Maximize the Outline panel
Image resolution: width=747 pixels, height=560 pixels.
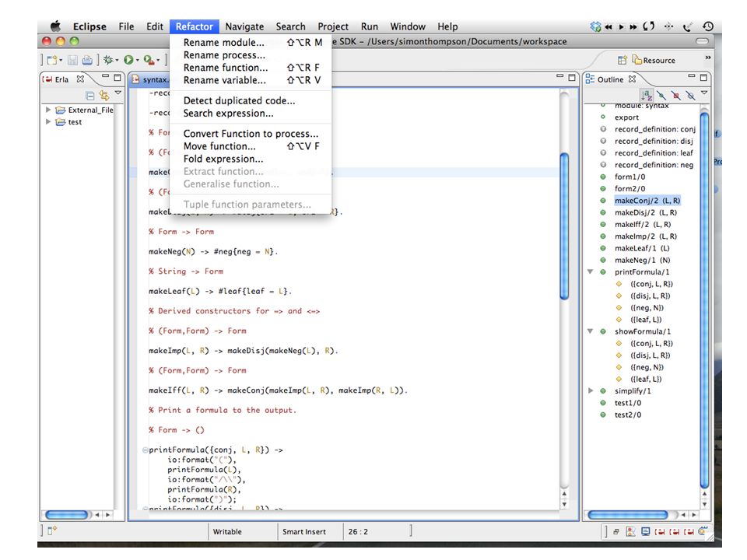click(703, 77)
